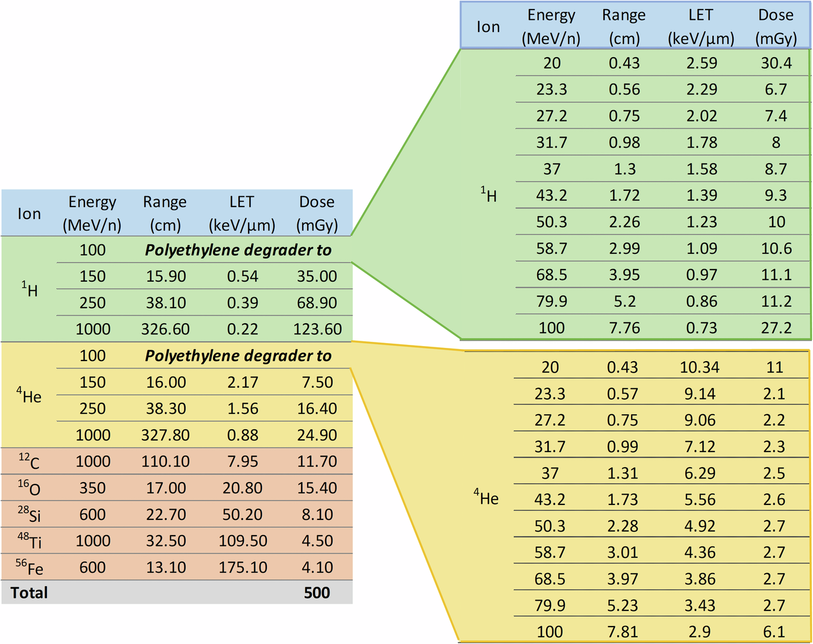Screen dimensions: 813x644
Task: Click the 28Si ion label
Action: pyautogui.click(x=30, y=514)
